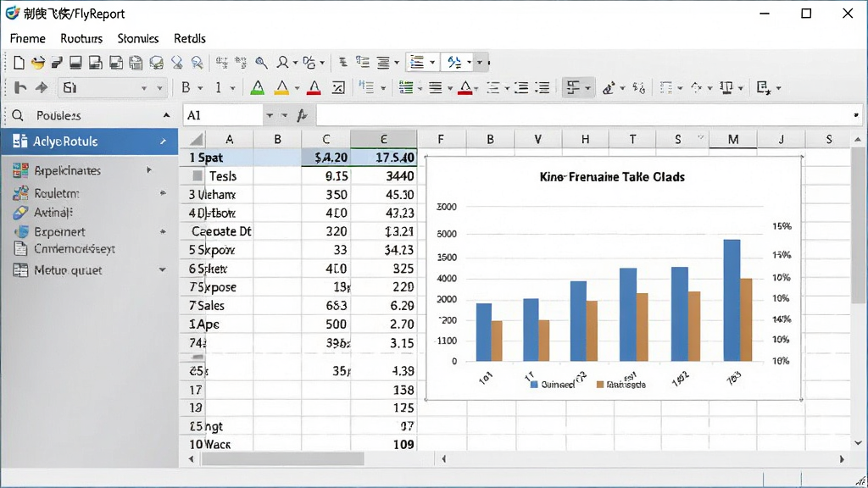Click the person icon in the top toolbar
Image resolution: width=868 pixels, height=488 pixels.
click(283, 63)
